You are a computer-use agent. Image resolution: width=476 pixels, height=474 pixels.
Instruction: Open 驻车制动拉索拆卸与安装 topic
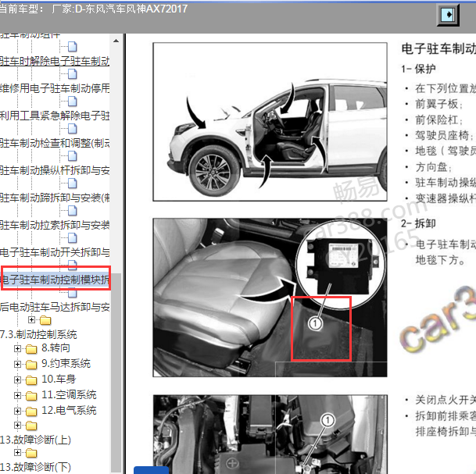pos(55,225)
